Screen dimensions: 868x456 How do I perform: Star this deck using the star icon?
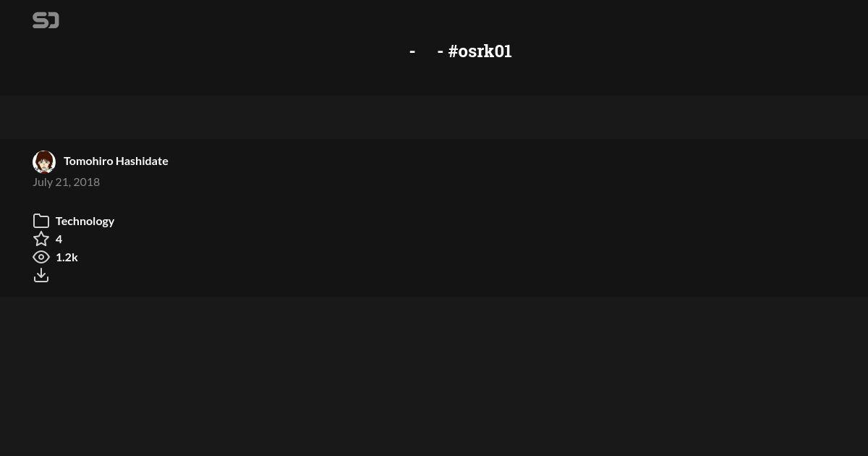coord(41,239)
